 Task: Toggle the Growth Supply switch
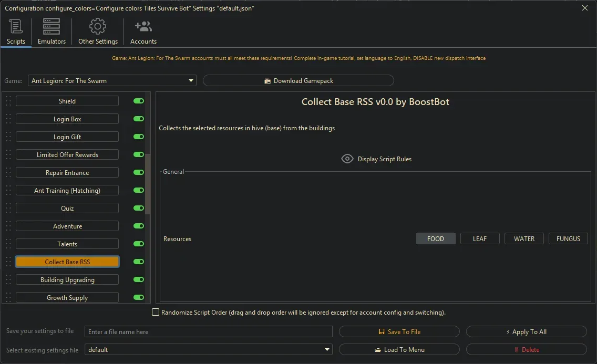point(139,297)
